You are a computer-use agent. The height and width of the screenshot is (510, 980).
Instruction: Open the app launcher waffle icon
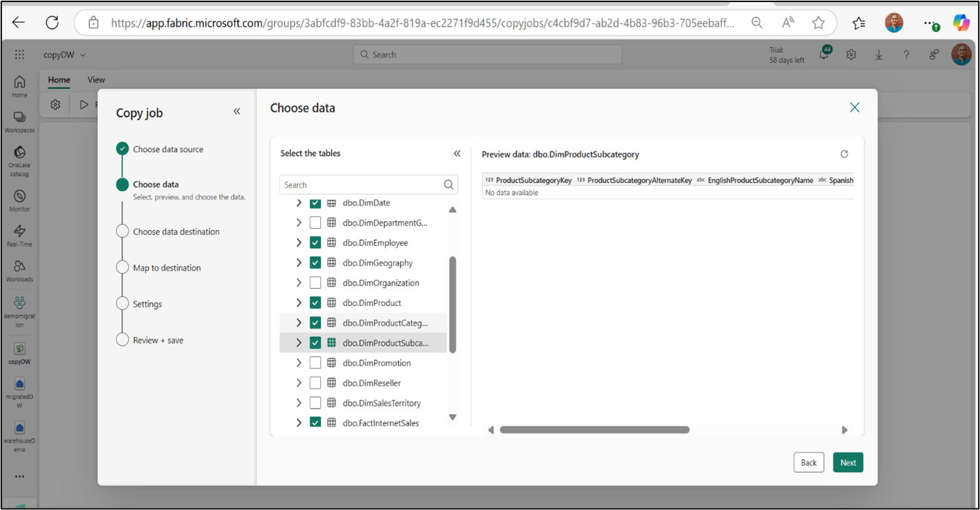coord(19,55)
